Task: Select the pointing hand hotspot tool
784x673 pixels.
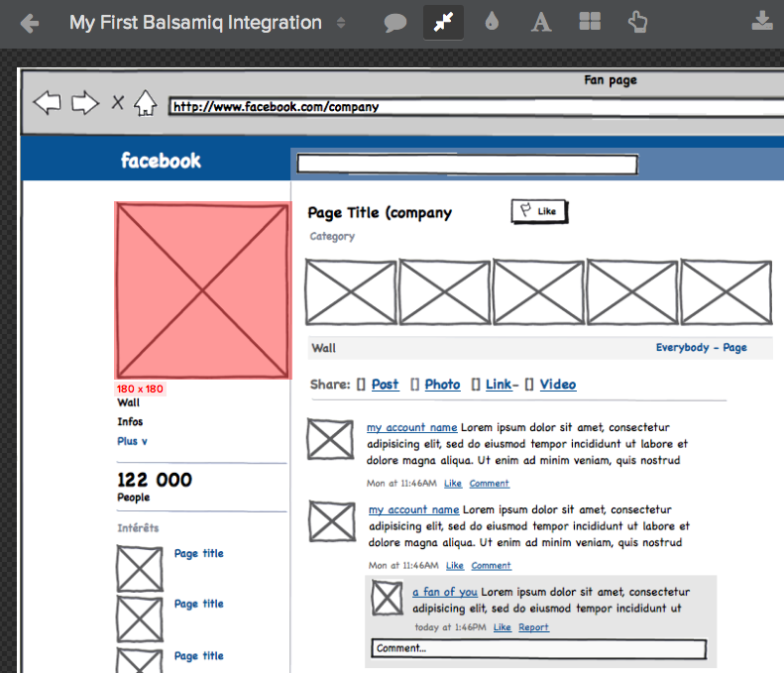Action: pos(637,23)
